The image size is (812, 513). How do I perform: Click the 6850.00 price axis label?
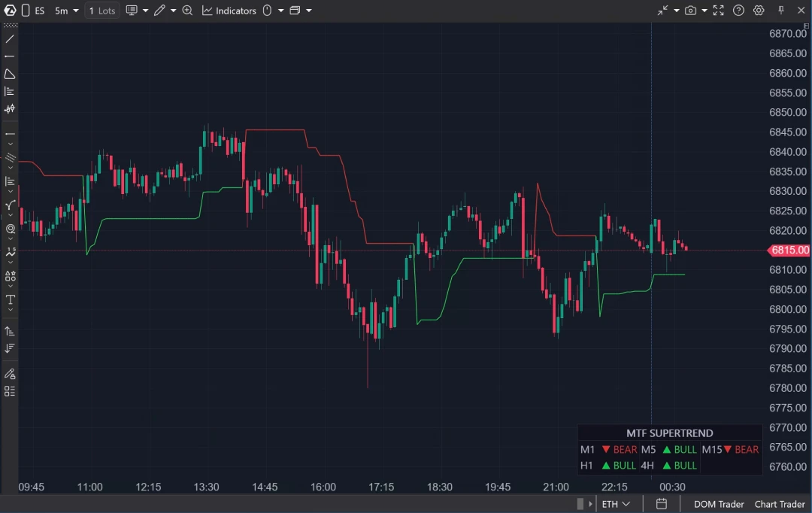coord(788,112)
